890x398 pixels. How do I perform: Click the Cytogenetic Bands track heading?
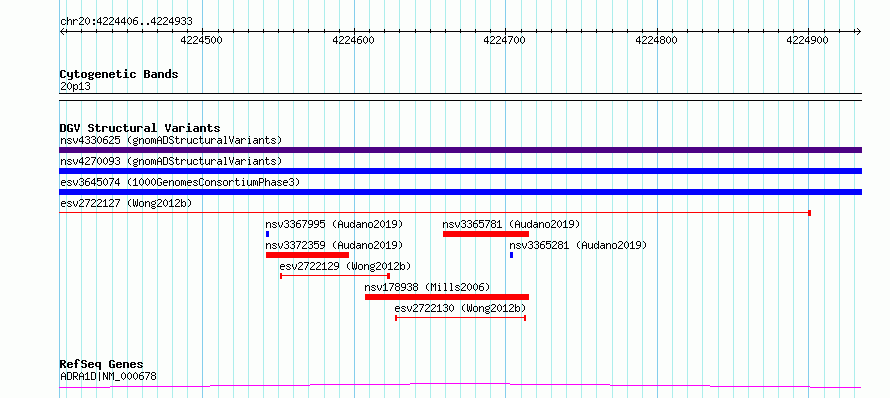[x=119, y=74]
